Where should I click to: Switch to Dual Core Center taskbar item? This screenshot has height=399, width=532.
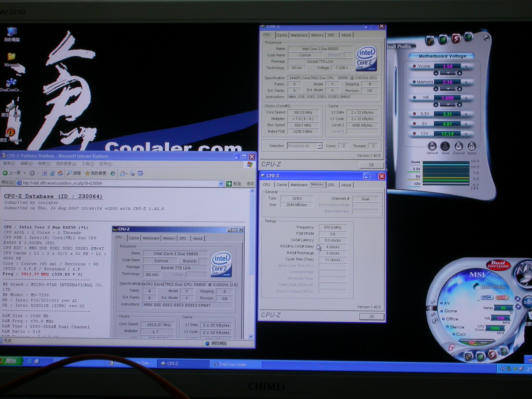point(235,364)
